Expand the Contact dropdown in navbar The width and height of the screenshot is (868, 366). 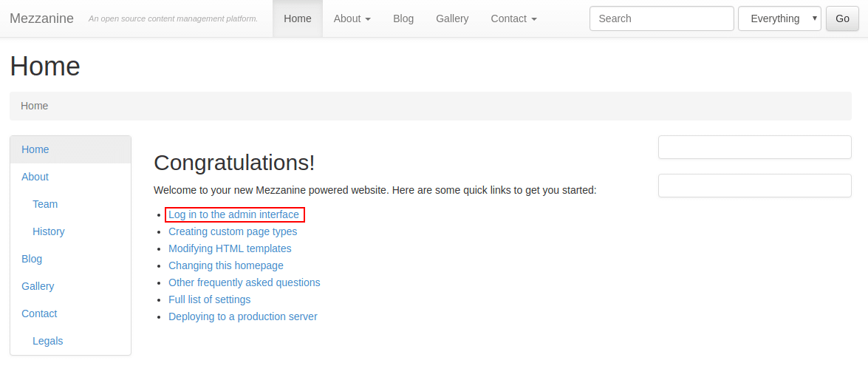coord(513,18)
